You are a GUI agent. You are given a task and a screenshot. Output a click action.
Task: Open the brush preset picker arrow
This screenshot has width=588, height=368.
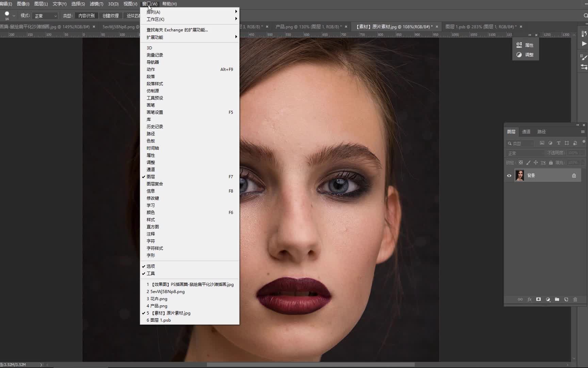point(14,16)
